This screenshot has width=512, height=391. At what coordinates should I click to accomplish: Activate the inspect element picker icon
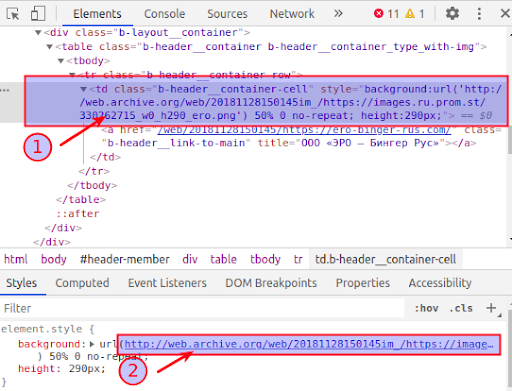point(13,14)
